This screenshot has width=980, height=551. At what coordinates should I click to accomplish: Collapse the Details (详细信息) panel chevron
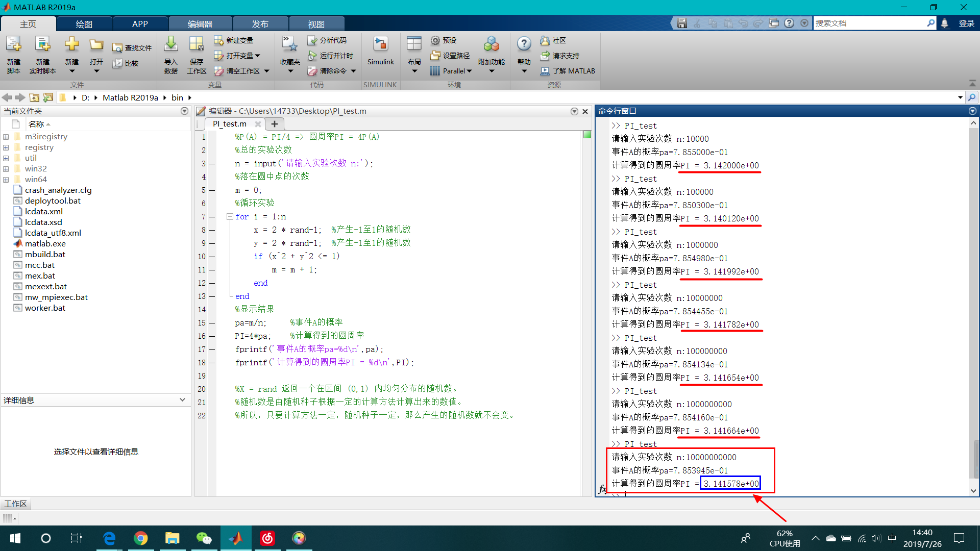182,400
